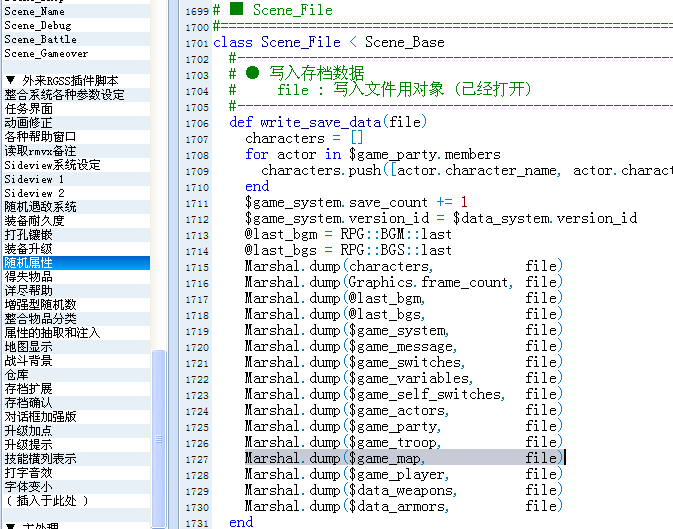This screenshot has height=529, width=673.
Task: Click Marshal.dump($data_weapons line
Action: [x=403, y=491]
